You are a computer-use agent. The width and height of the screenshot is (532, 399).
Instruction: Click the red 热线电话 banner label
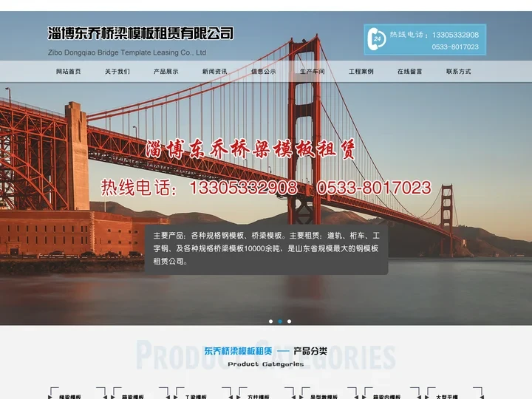click(139, 188)
